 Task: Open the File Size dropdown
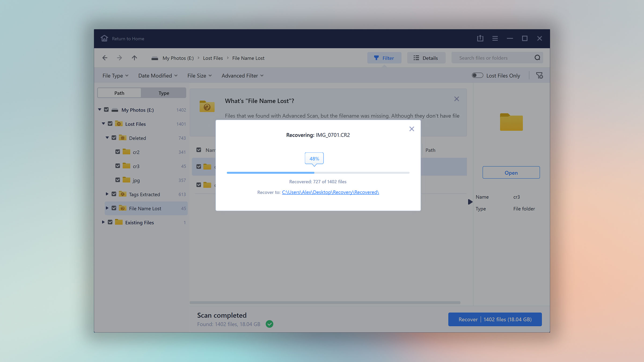point(199,76)
